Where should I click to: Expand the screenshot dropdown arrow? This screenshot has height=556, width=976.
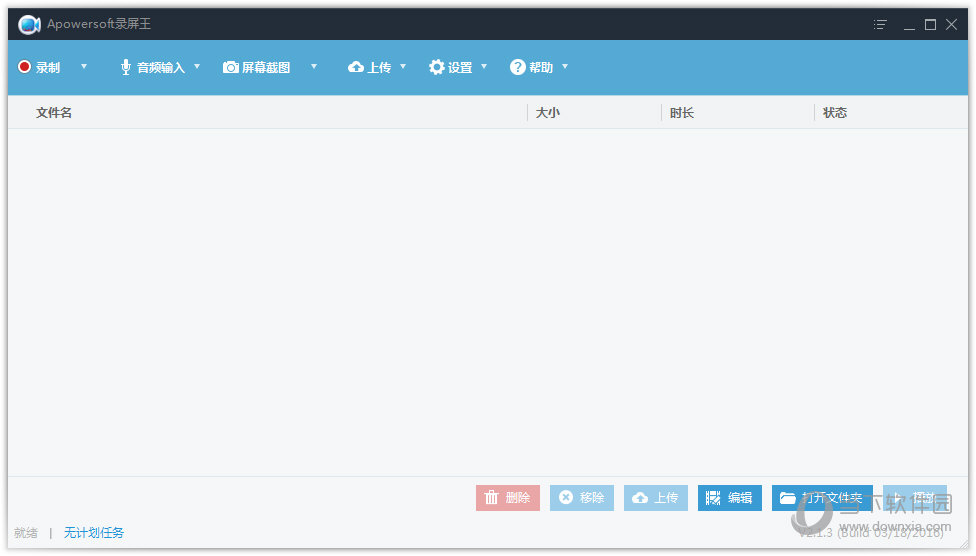[314, 66]
